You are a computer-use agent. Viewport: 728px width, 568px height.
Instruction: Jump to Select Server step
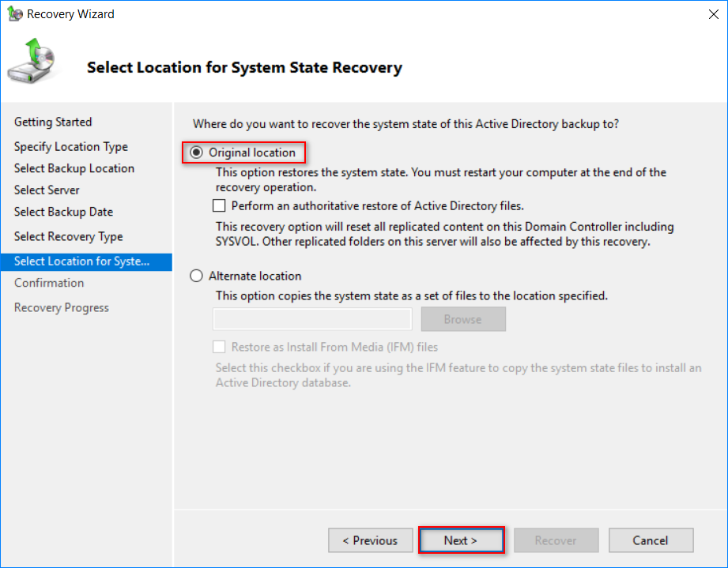(x=47, y=190)
